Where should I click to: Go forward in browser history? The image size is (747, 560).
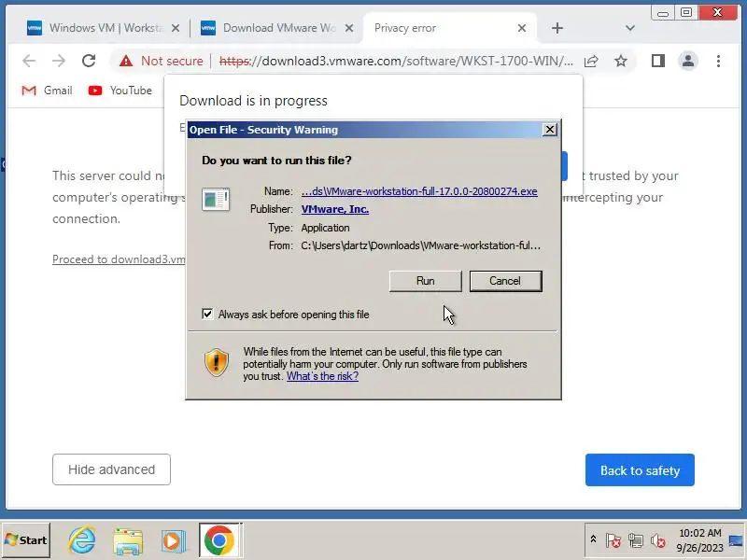click(59, 61)
